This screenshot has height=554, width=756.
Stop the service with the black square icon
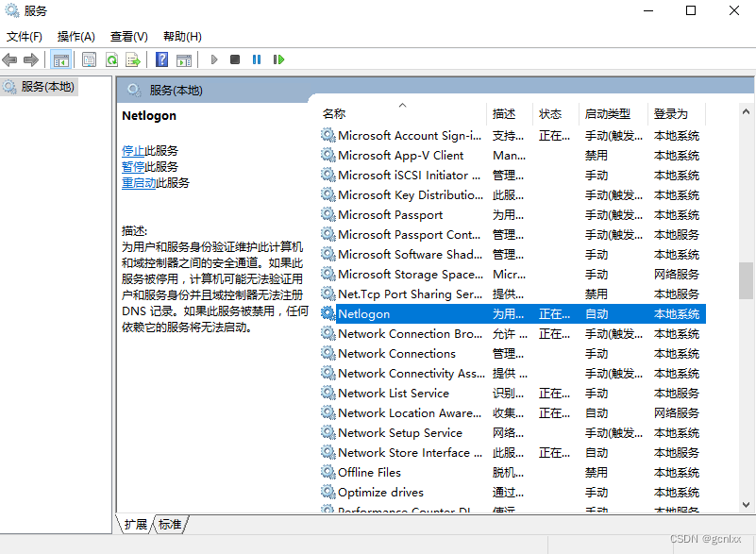pyautogui.click(x=237, y=59)
